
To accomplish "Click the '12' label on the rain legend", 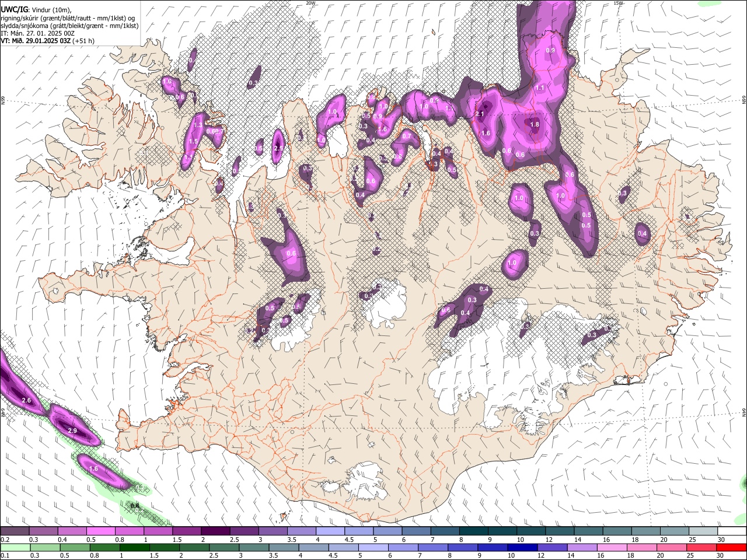I will point(541,555).
